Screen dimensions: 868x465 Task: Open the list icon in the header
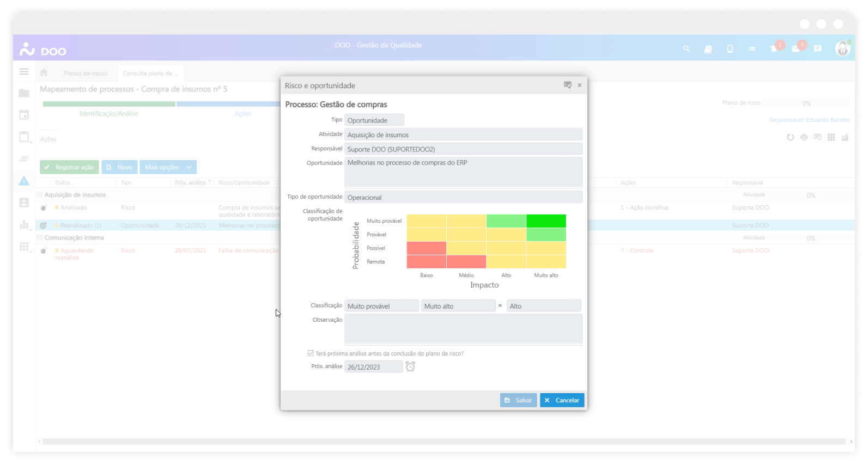point(751,49)
